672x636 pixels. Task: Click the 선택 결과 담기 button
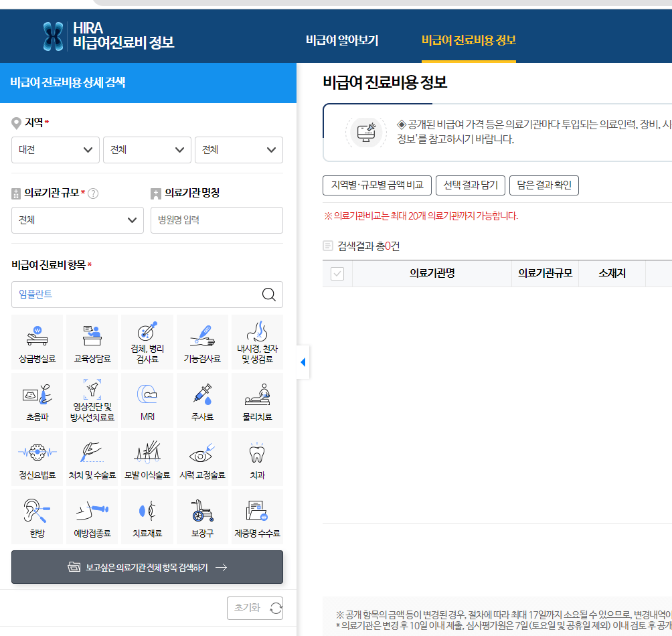click(471, 185)
